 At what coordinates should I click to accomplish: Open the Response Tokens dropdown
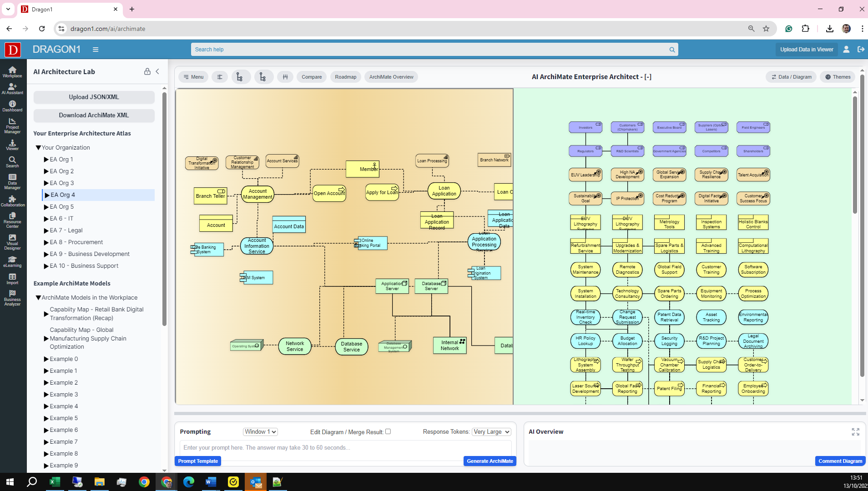(491, 432)
